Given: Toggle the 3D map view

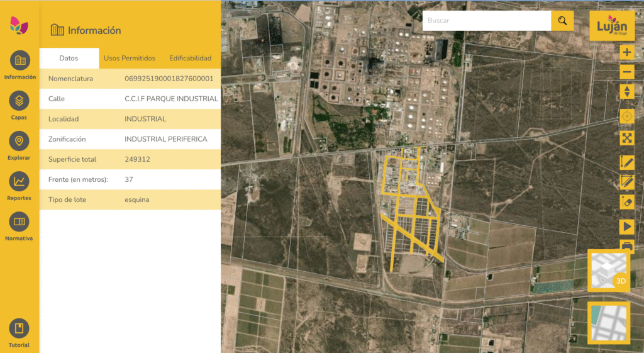Looking at the screenshot, I should (x=609, y=270).
